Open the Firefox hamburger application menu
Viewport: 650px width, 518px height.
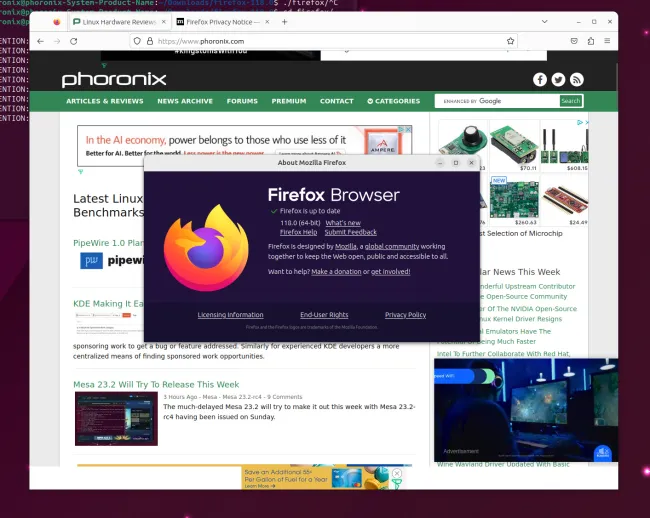point(607,41)
